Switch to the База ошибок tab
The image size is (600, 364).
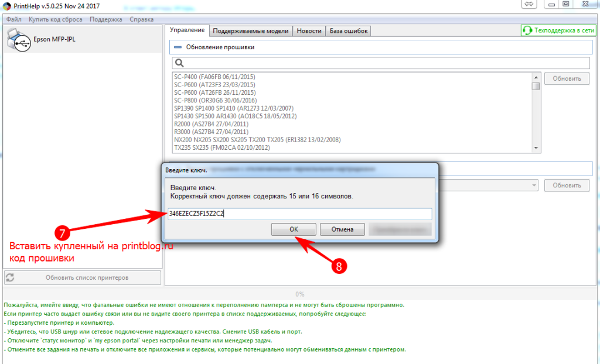(348, 31)
